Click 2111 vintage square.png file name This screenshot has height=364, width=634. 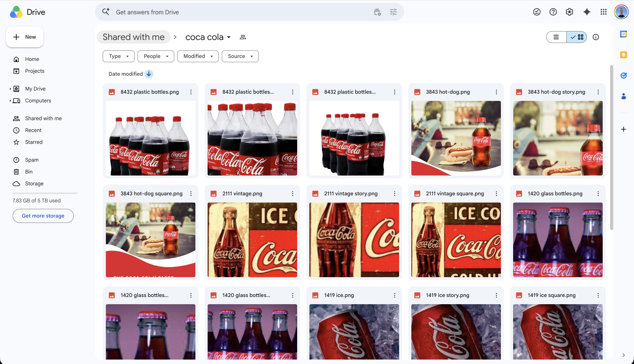[x=455, y=193]
